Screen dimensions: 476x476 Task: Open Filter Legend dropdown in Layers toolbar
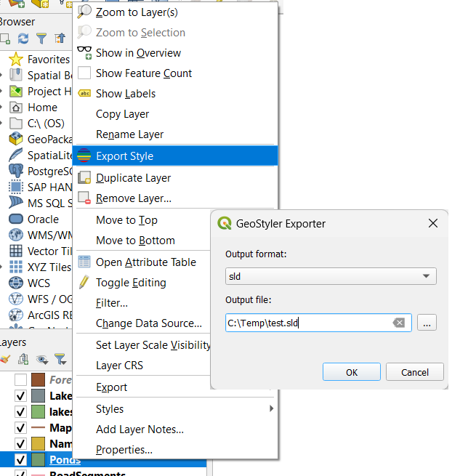point(60,359)
